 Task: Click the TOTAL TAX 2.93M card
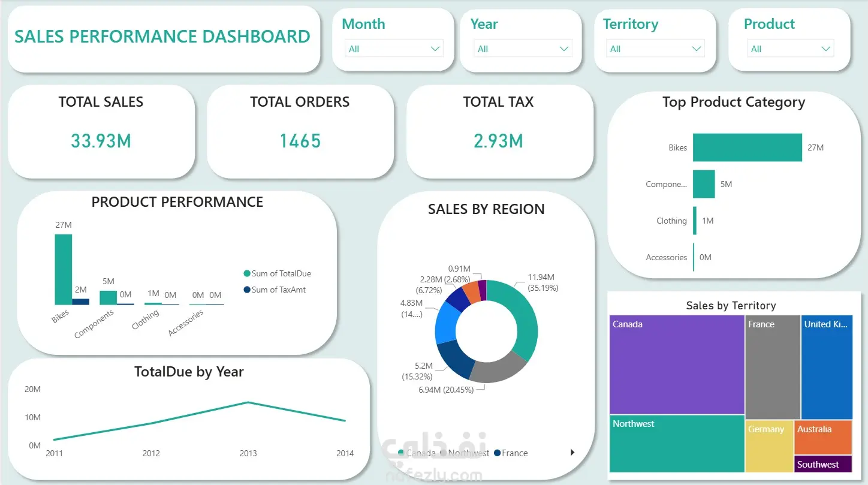499,131
